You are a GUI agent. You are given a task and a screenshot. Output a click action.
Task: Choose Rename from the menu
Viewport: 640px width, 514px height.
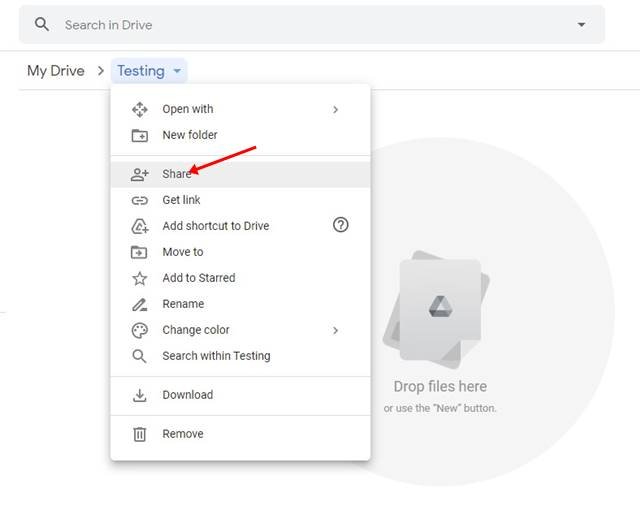pos(240,304)
